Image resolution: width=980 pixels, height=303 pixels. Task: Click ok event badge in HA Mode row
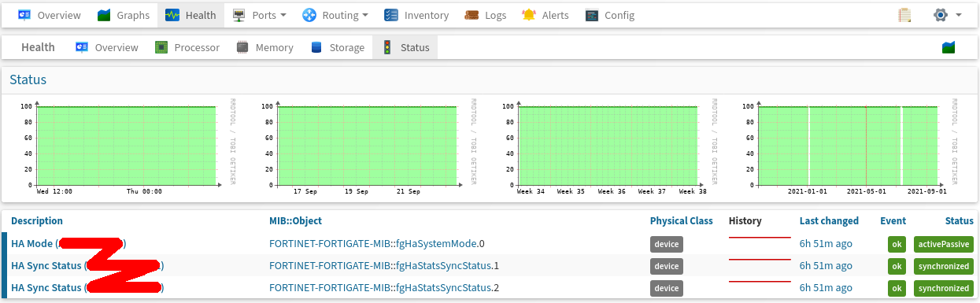coord(897,244)
